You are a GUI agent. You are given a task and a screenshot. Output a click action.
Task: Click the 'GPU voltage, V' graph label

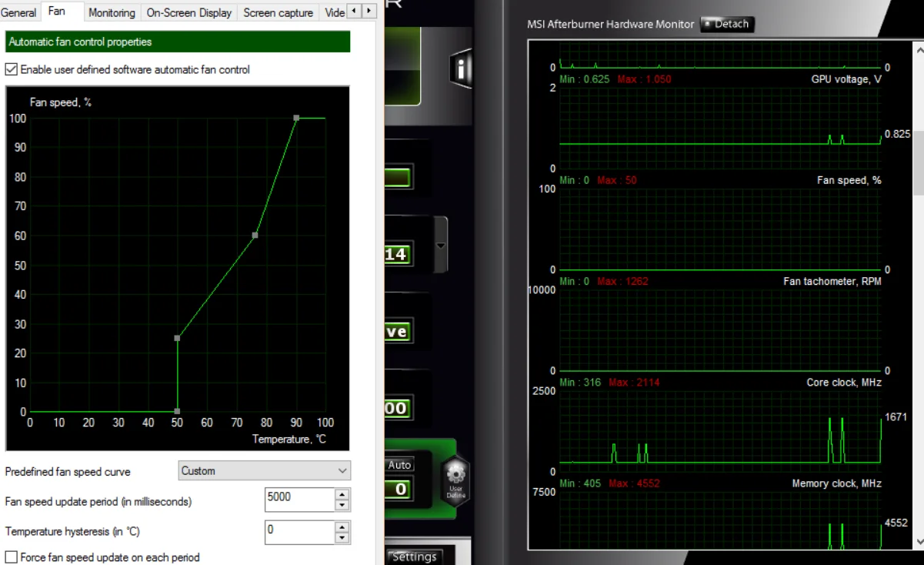(x=846, y=79)
